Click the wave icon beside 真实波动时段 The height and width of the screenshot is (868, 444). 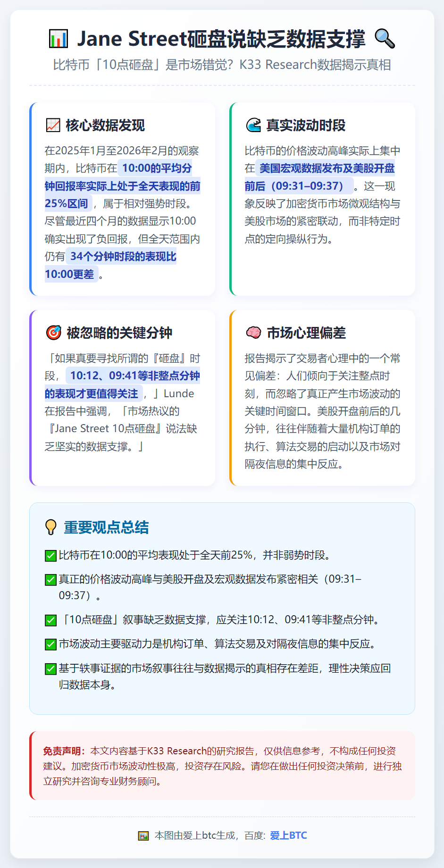pos(253,125)
